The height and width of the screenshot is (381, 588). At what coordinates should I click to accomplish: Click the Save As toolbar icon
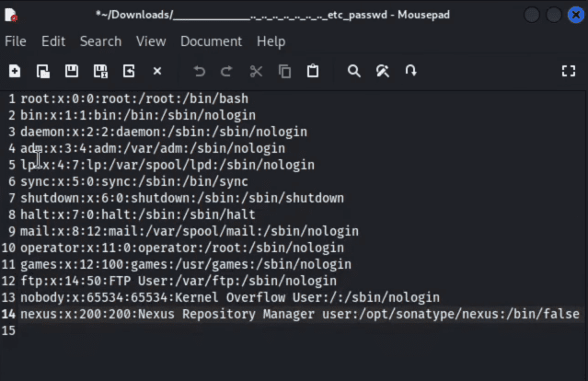[x=100, y=71]
